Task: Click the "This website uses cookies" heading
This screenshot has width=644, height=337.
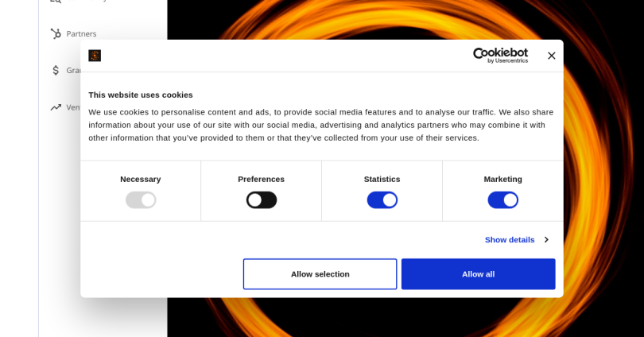Action: tap(141, 95)
